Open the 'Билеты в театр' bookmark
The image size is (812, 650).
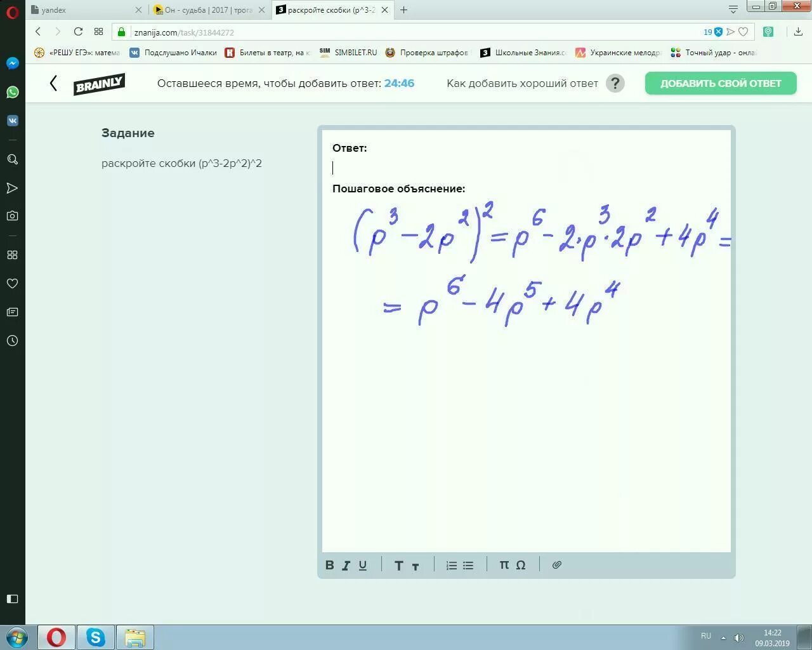pyautogui.click(x=268, y=53)
